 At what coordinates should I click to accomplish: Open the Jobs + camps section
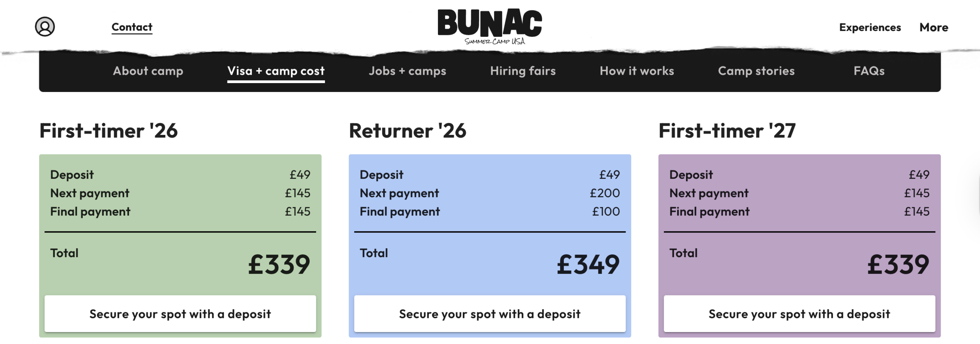pos(407,71)
